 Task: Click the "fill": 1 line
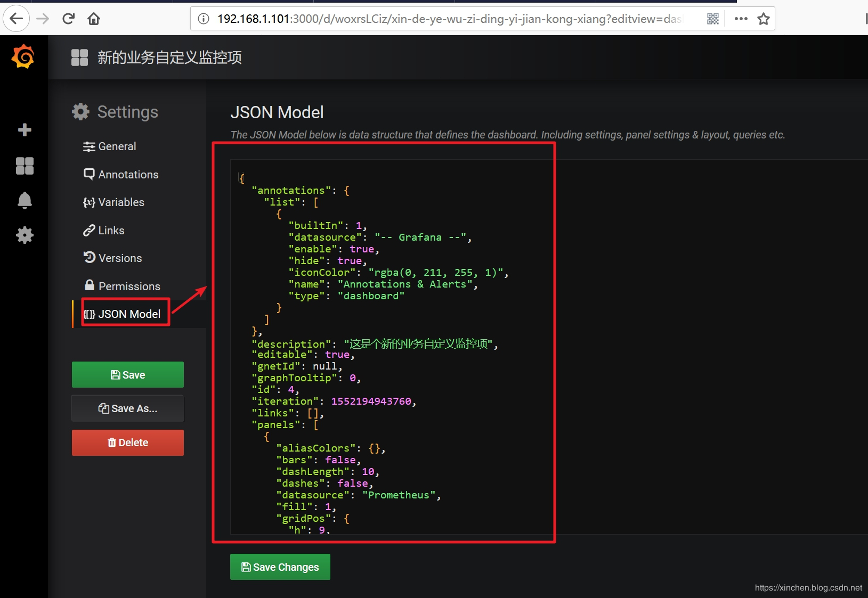coord(306,506)
